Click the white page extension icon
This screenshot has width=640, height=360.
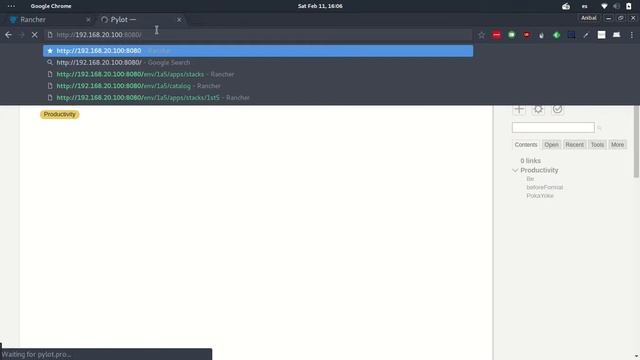(602, 35)
